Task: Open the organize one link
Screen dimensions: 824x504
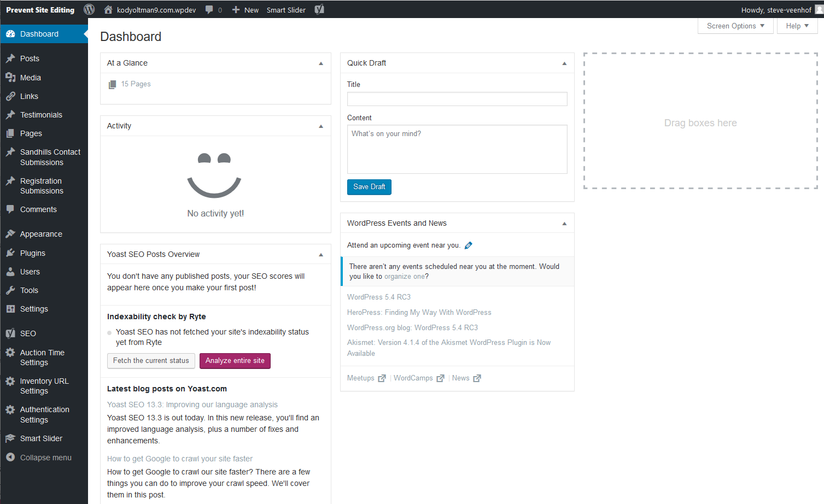Action: tap(404, 277)
